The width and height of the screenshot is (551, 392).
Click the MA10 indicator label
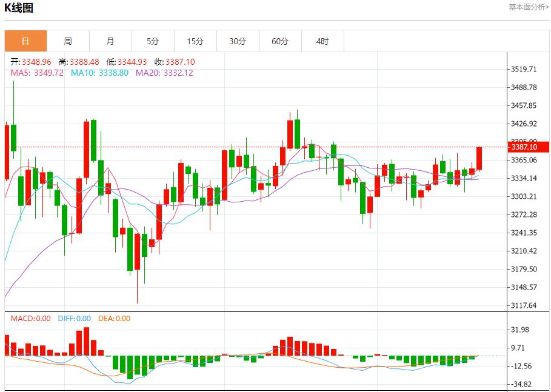point(99,73)
